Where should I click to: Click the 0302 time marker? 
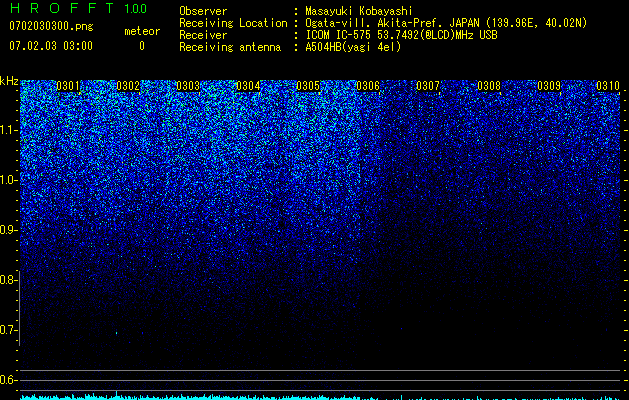pyautogui.click(x=128, y=86)
